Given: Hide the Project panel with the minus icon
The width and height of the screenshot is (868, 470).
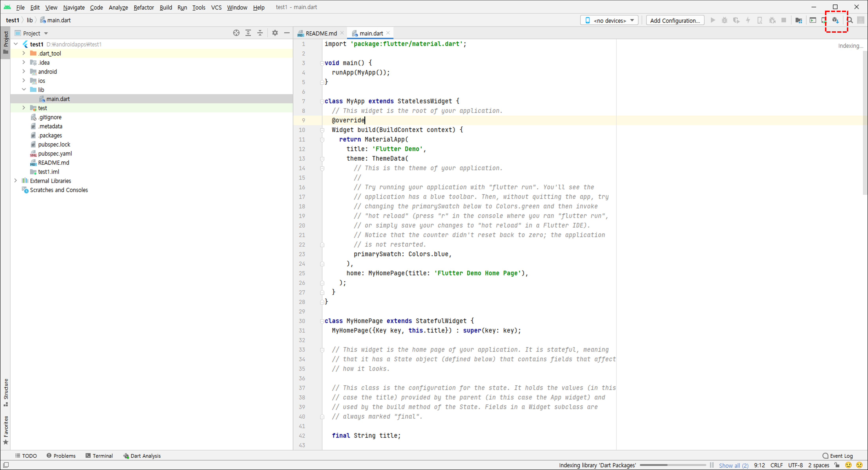Looking at the screenshot, I should (x=287, y=33).
